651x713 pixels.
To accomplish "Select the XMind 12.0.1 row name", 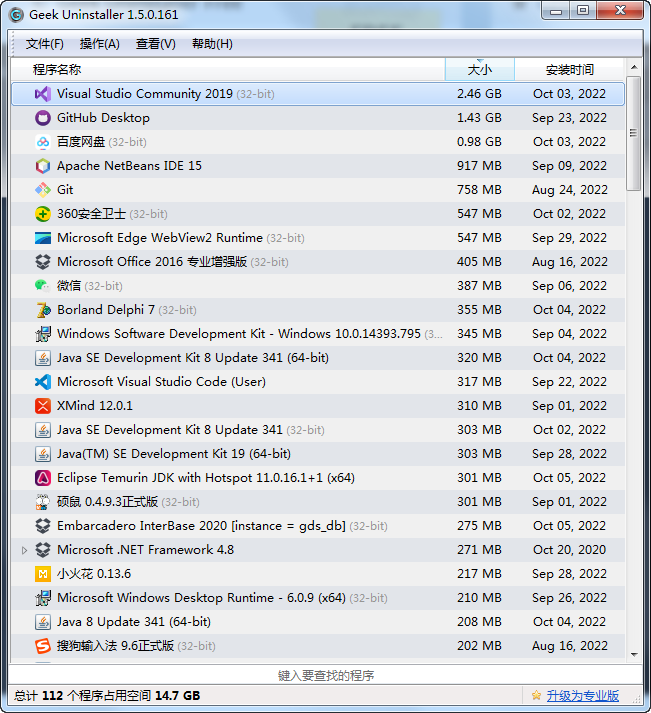I will click(95, 406).
